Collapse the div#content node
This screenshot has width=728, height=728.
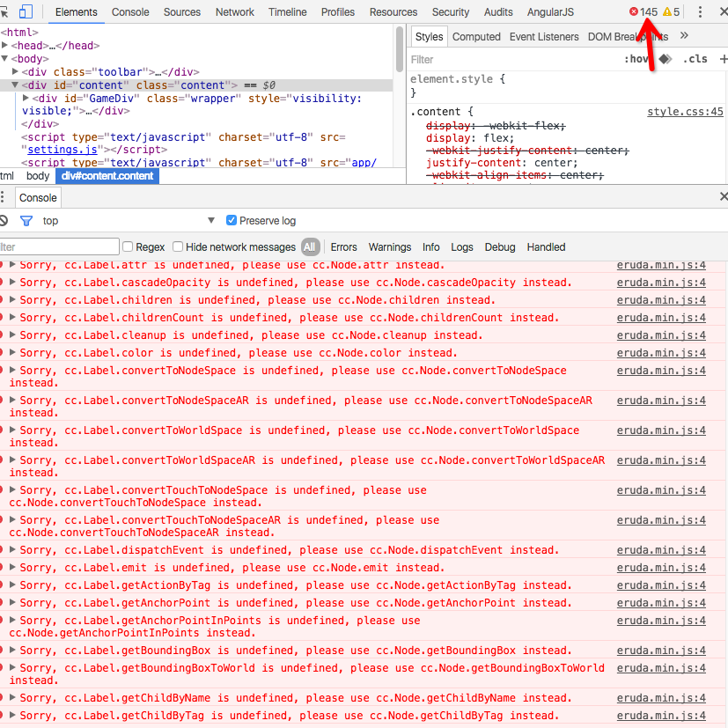click(15, 85)
